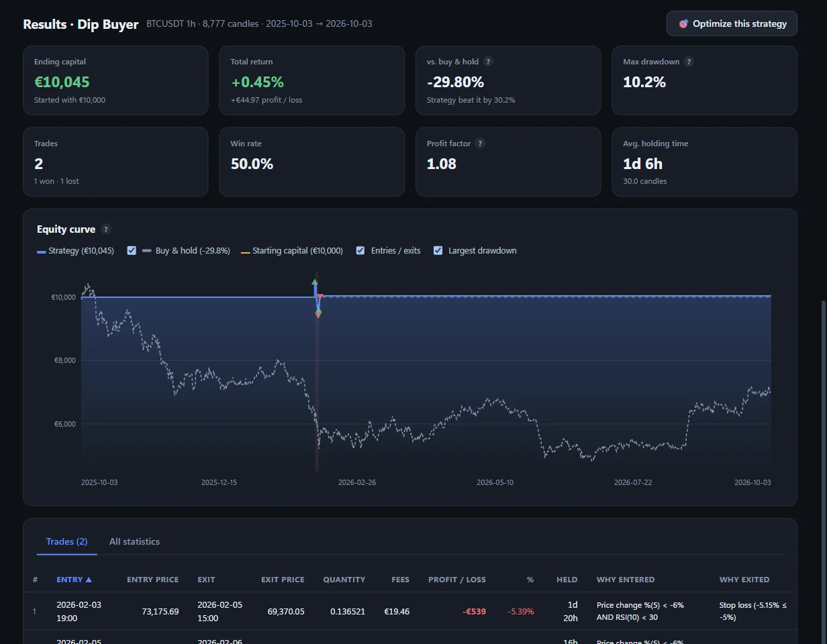Image resolution: width=827 pixels, height=644 pixels.
Task: Open help icon beside Max drawdown
Action: coord(689,62)
